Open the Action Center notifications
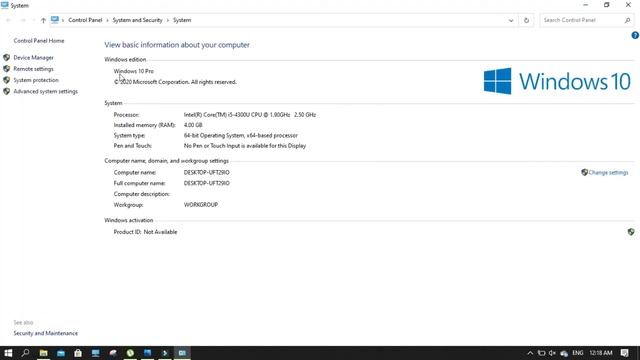Viewport: 640px width, 360px height. click(x=624, y=353)
